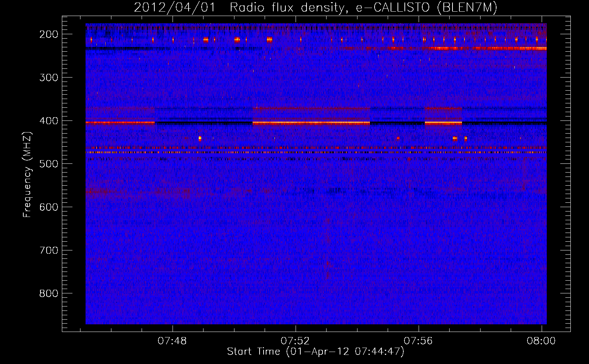
Task: Click the '07:48' time tick label
Action: tap(172, 341)
